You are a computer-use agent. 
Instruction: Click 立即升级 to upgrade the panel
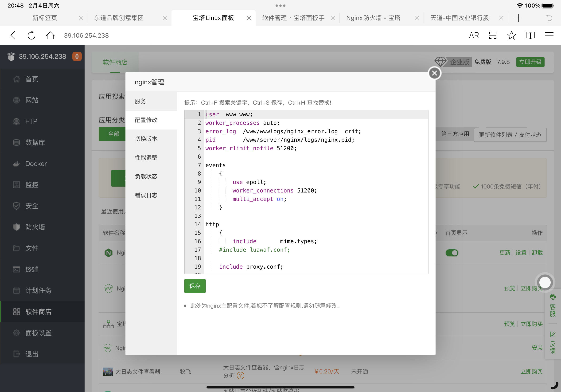tap(530, 62)
